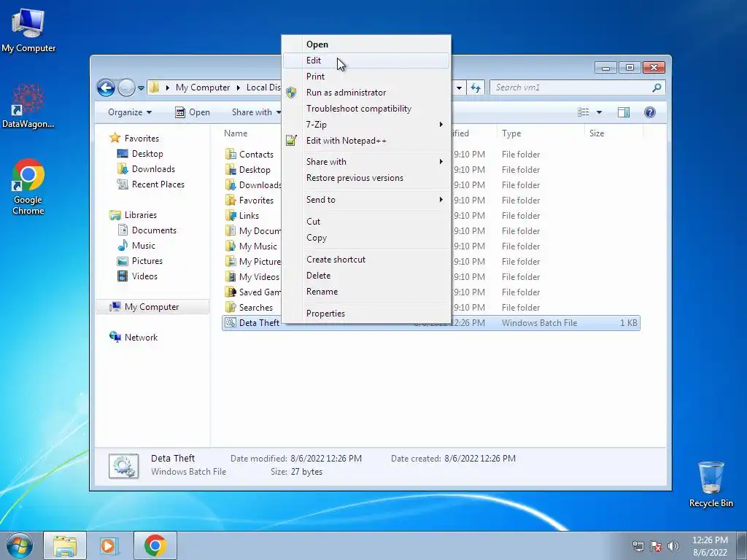Open the recent pages dropdown arrow
Viewport: 747px width, 560px height.
[141, 88]
